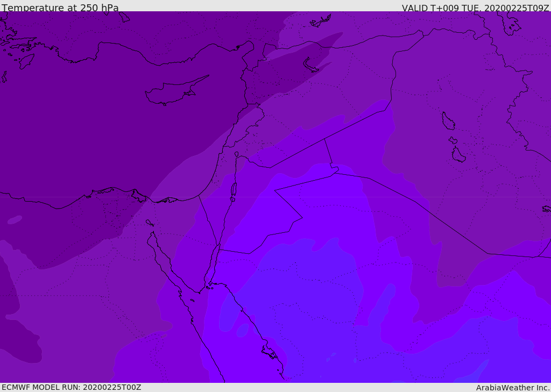Click the 'ArabiaWeather Inc.' credit text
Viewport: 551px width, 392px height.
(513, 388)
